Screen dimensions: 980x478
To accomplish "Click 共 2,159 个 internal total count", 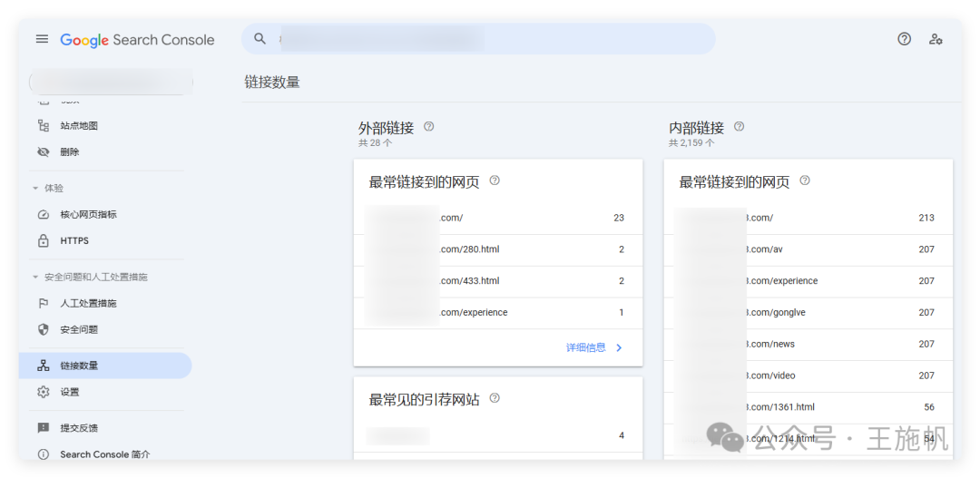I will [691, 143].
